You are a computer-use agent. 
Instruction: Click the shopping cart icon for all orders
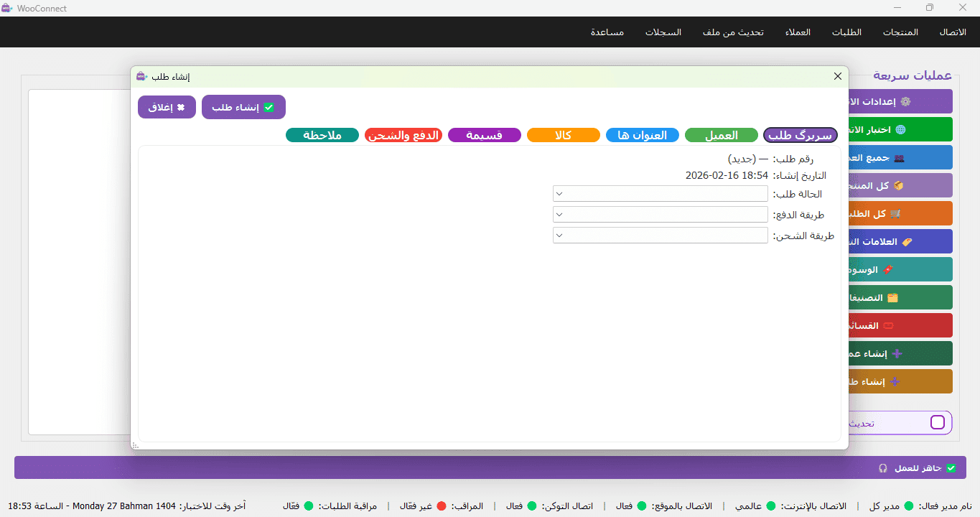coord(895,214)
